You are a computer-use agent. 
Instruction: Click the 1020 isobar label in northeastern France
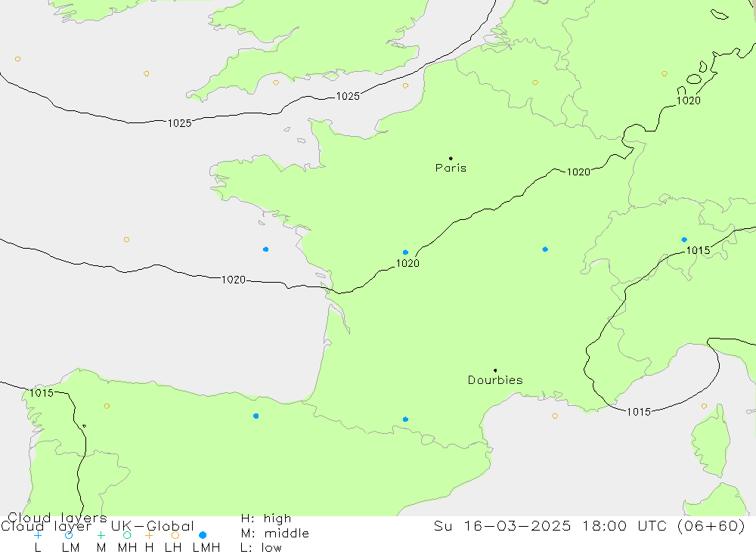[578, 172]
